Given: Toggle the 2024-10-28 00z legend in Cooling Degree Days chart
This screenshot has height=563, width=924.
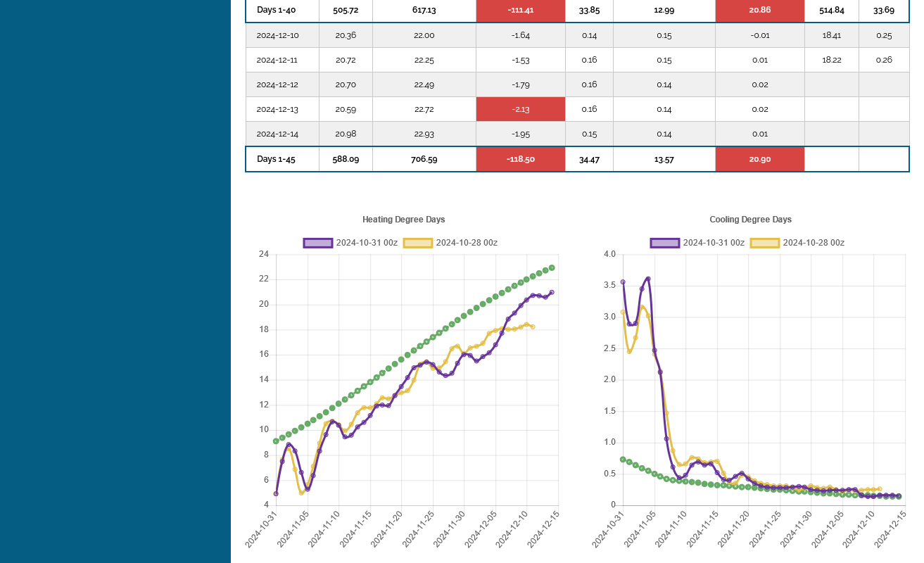Looking at the screenshot, I should 797,243.
